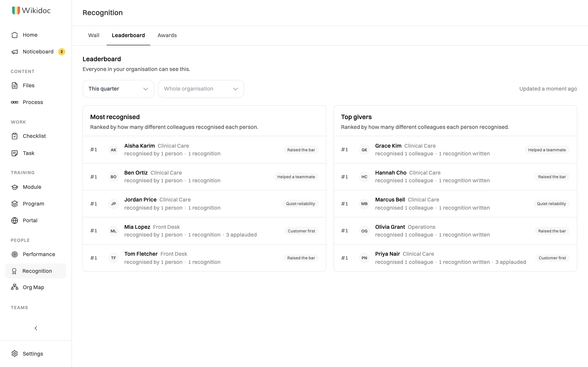The height and width of the screenshot is (367, 588).
Task: Expand the This quarter dropdown
Action: (x=118, y=89)
